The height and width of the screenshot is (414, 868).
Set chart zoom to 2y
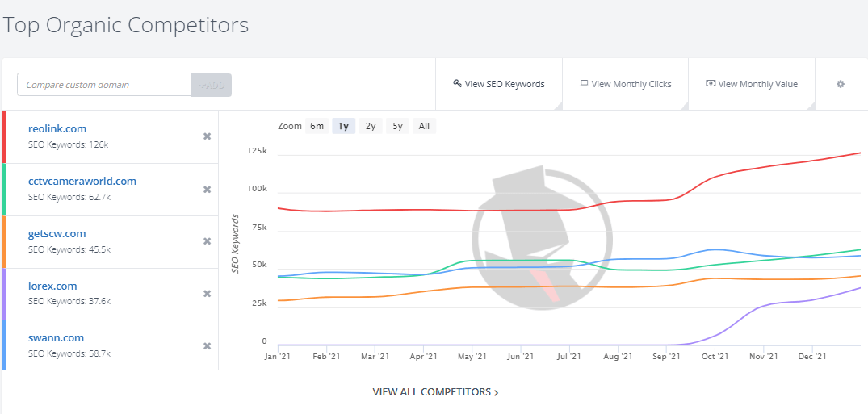click(371, 126)
